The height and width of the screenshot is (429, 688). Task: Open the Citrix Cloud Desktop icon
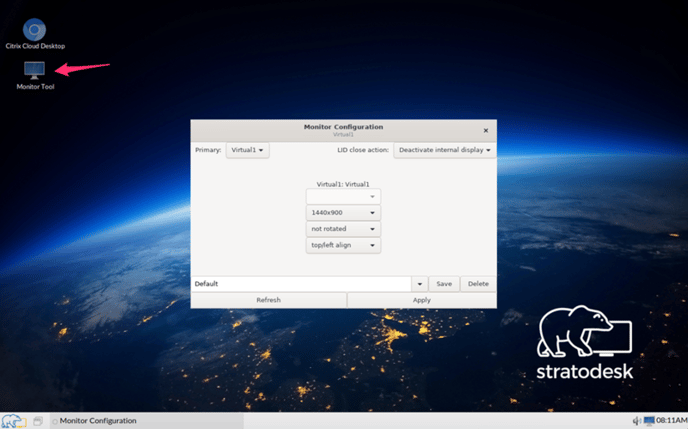click(35, 33)
